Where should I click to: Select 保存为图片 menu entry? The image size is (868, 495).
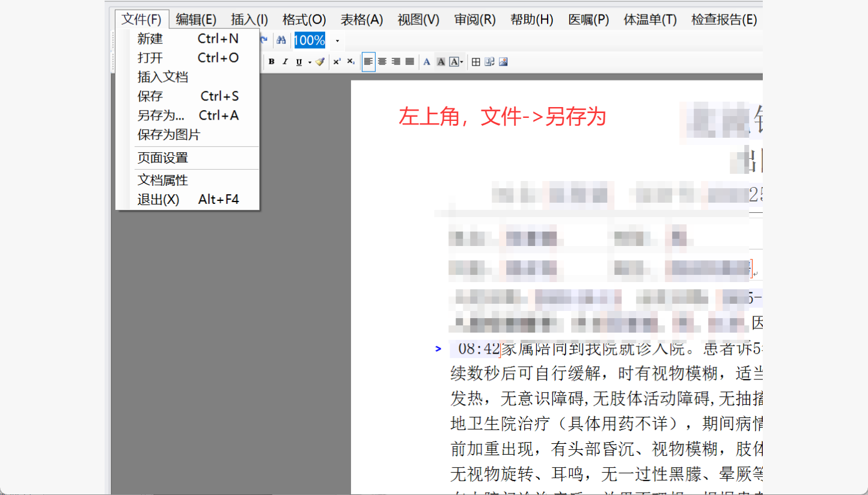(x=169, y=135)
